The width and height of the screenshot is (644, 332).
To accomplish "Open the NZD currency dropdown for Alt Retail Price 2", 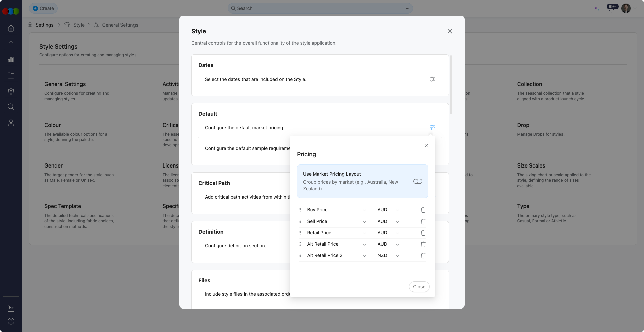I will (x=398, y=255).
